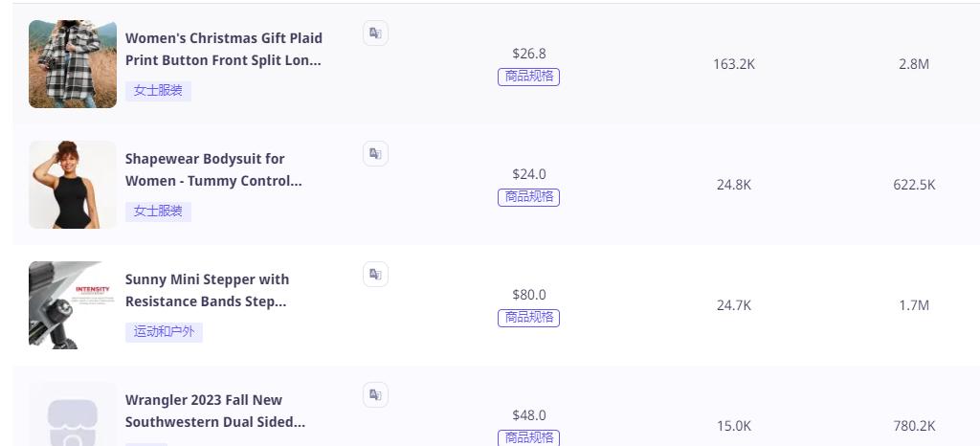View 商品规格 under the $48.0 price
The width and height of the screenshot is (980, 446).
[x=528, y=437]
